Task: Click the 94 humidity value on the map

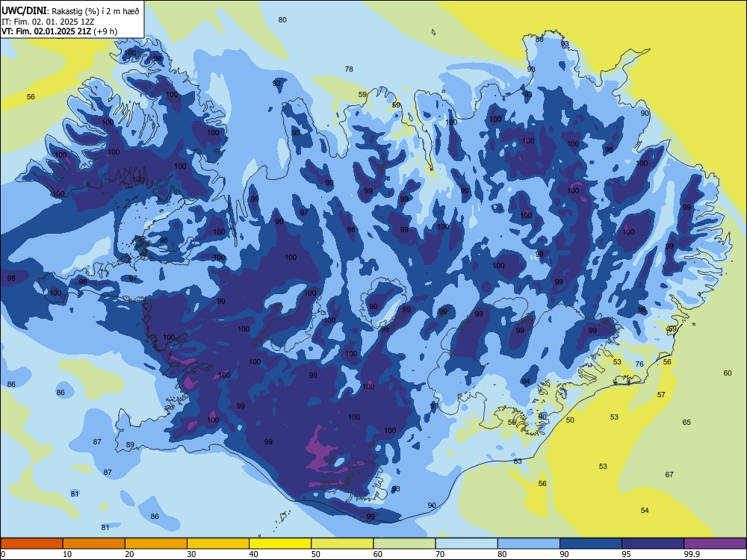Action: [x=525, y=382]
